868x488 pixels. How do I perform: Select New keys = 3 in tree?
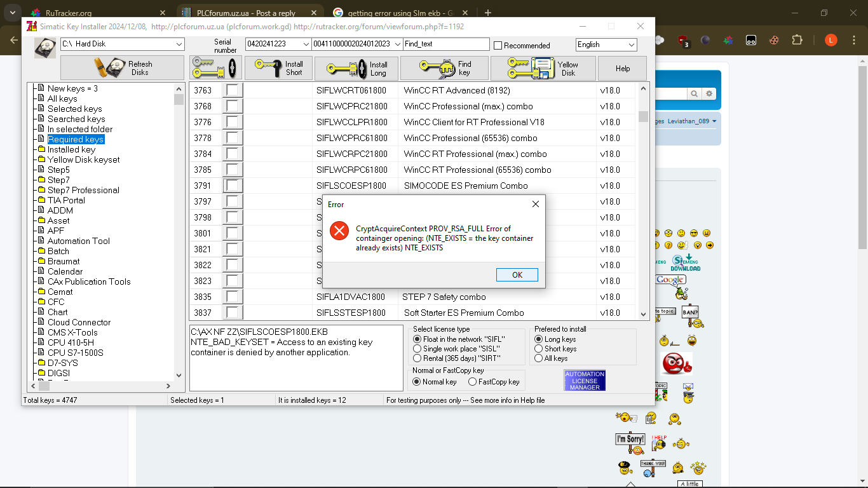pyautogui.click(x=72, y=88)
